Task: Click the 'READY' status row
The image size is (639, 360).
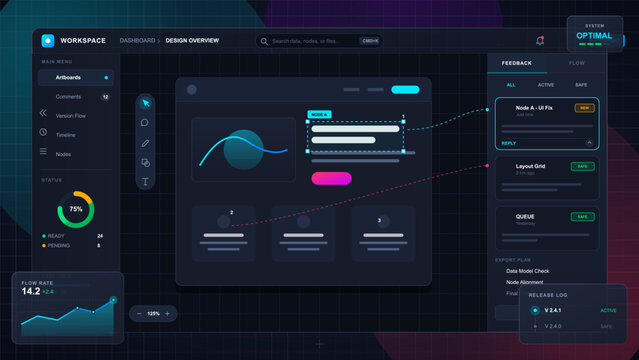Action: pyautogui.click(x=73, y=236)
